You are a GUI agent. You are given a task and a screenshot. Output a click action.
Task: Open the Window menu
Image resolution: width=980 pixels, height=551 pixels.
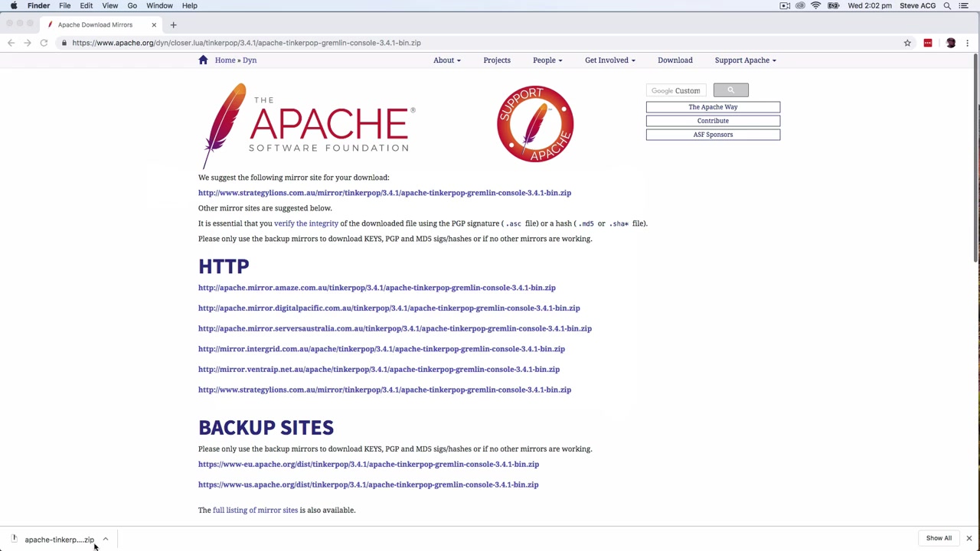click(x=160, y=5)
